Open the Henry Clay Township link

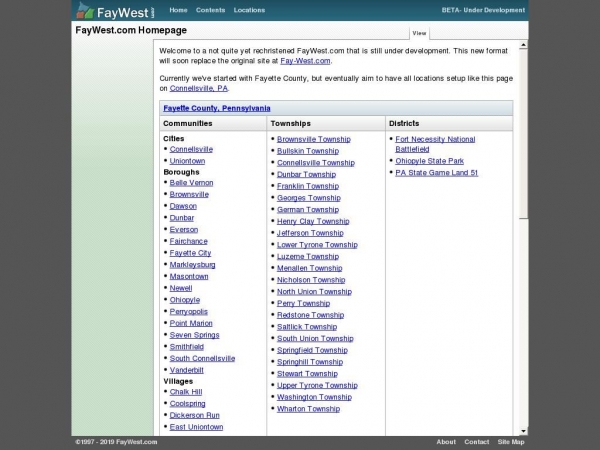(x=313, y=221)
